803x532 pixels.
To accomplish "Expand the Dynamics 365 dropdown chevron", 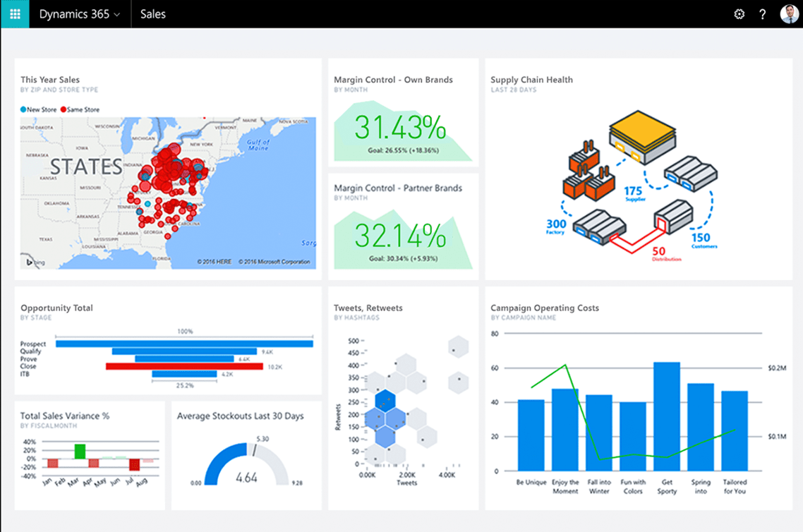I will click(116, 14).
